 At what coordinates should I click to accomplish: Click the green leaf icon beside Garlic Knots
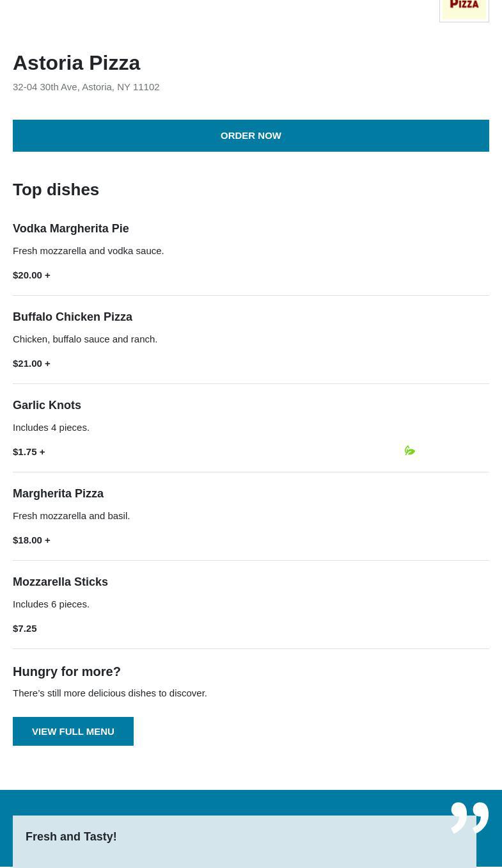tap(410, 451)
